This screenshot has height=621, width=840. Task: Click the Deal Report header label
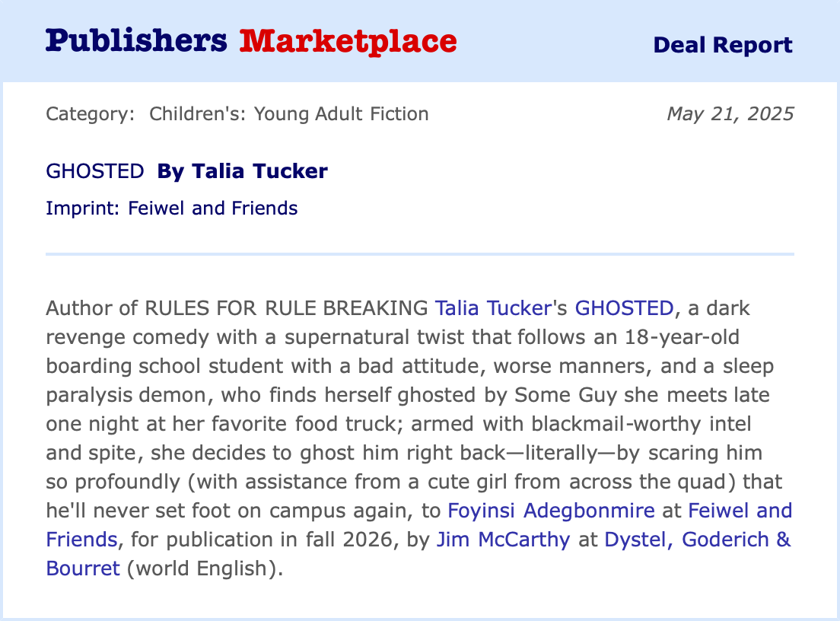tap(722, 45)
